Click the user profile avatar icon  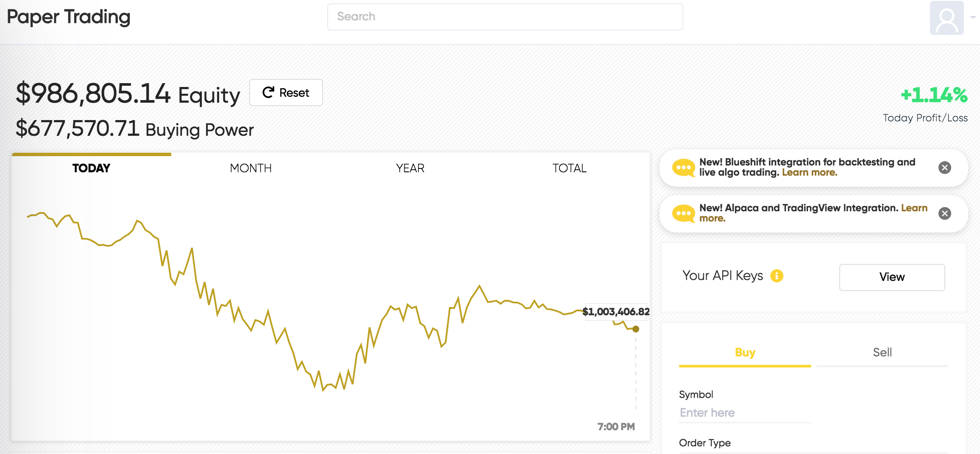coord(947,18)
